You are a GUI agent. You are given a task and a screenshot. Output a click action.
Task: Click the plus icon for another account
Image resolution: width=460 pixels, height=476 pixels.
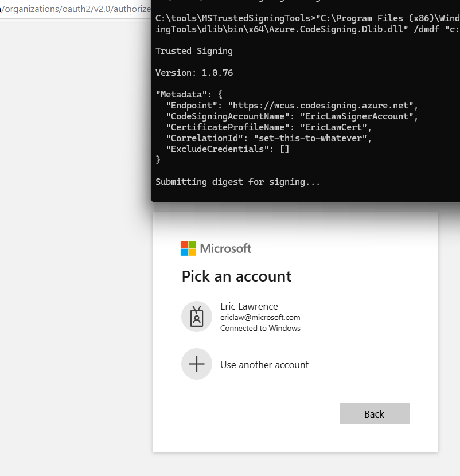197,364
